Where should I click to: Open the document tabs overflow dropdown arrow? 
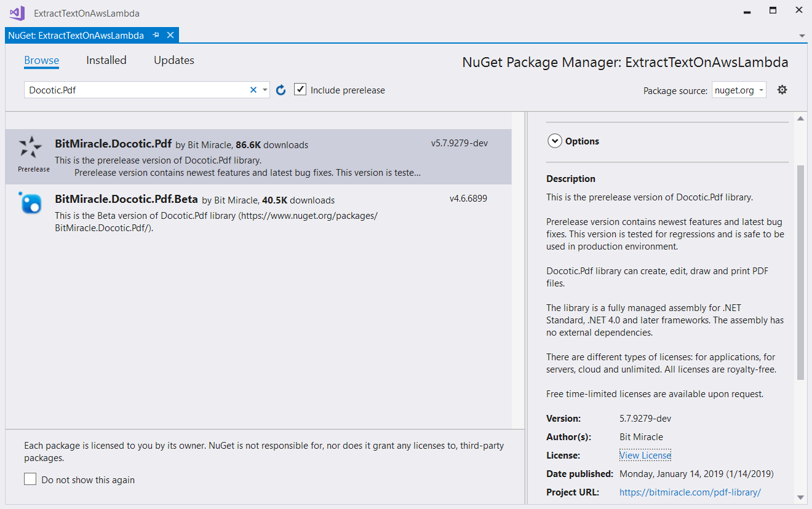click(x=802, y=36)
